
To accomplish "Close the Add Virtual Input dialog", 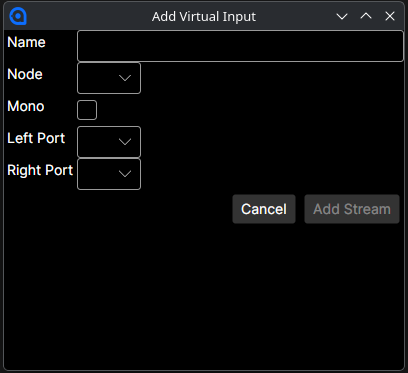I will (390, 16).
